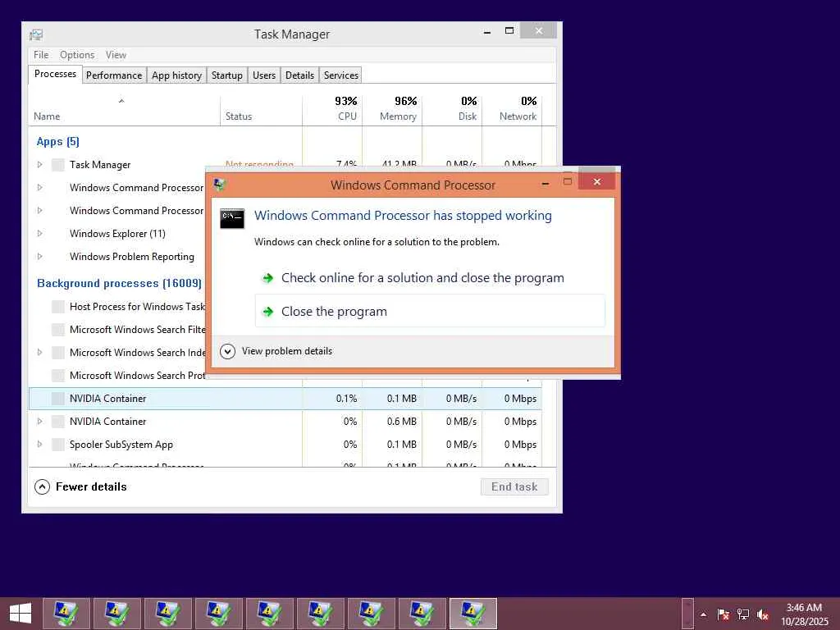Viewport: 840px width, 630px height.
Task: Open the network tray icon
Action: pyautogui.click(x=743, y=614)
